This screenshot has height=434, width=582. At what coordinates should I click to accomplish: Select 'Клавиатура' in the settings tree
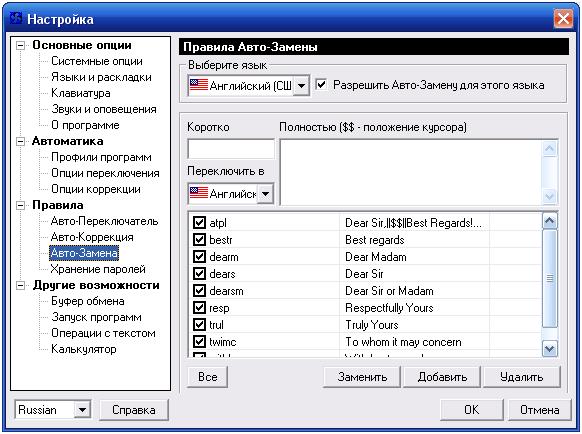(81, 93)
